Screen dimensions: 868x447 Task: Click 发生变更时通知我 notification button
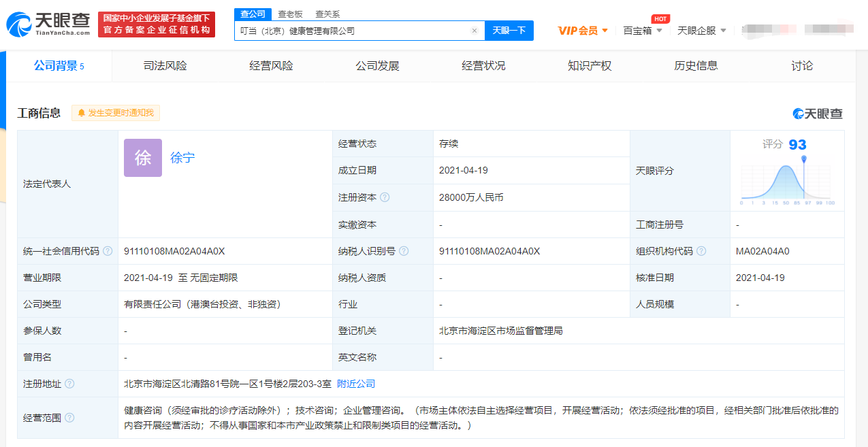click(x=116, y=113)
